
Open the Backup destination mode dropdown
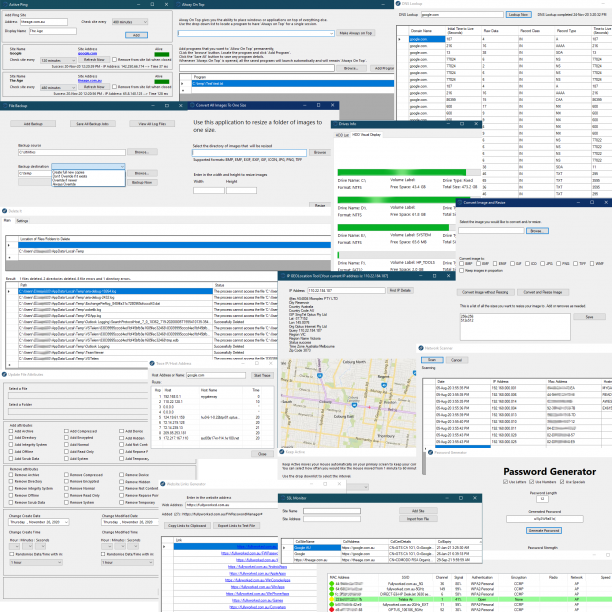click(x=88, y=167)
